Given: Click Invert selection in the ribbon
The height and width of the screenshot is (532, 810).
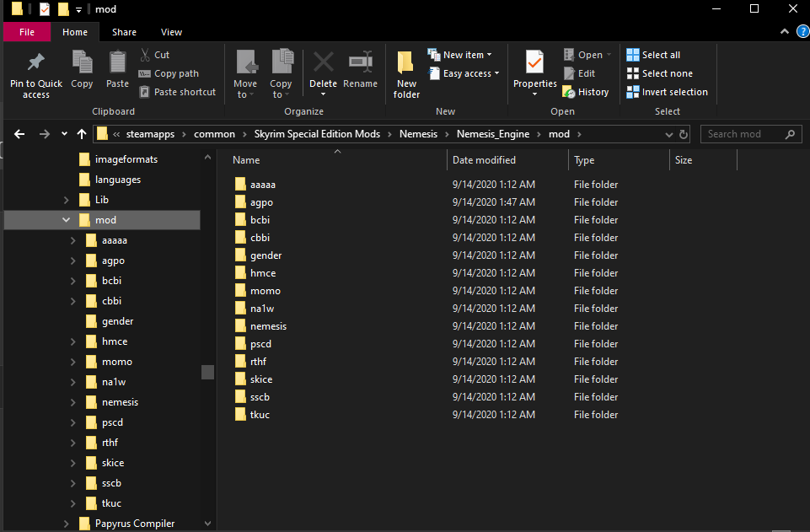Looking at the screenshot, I should (667, 92).
